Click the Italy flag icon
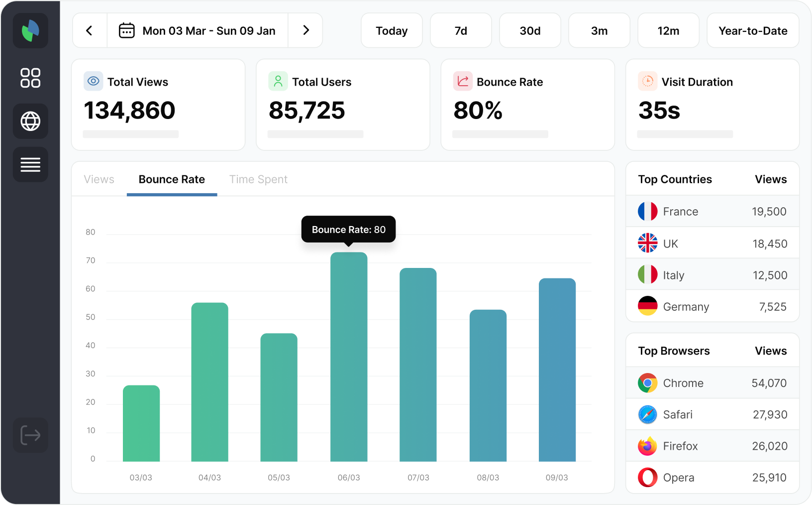This screenshot has width=812, height=505. tap(648, 274)
